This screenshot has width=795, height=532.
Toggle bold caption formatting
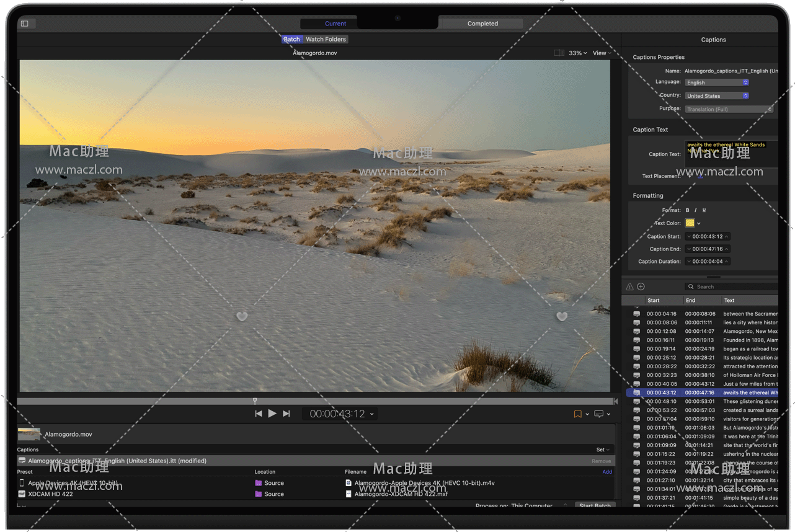tap(687, 210)
